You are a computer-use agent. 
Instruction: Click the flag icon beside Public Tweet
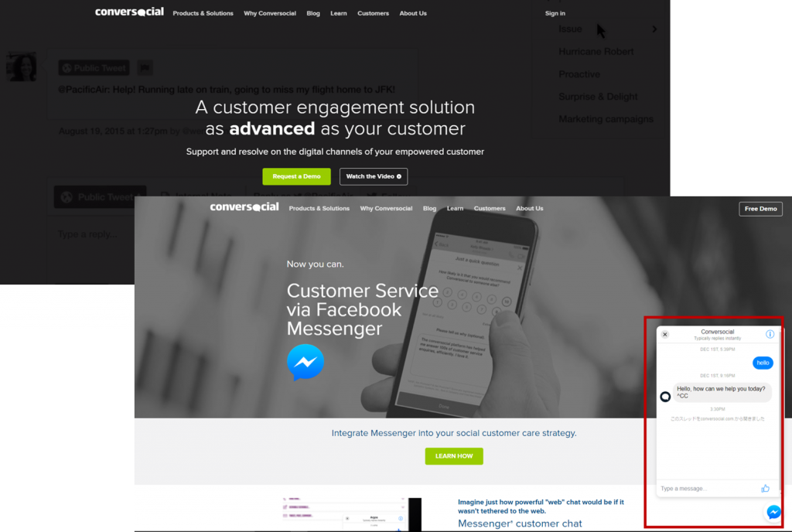pos(145,67)
